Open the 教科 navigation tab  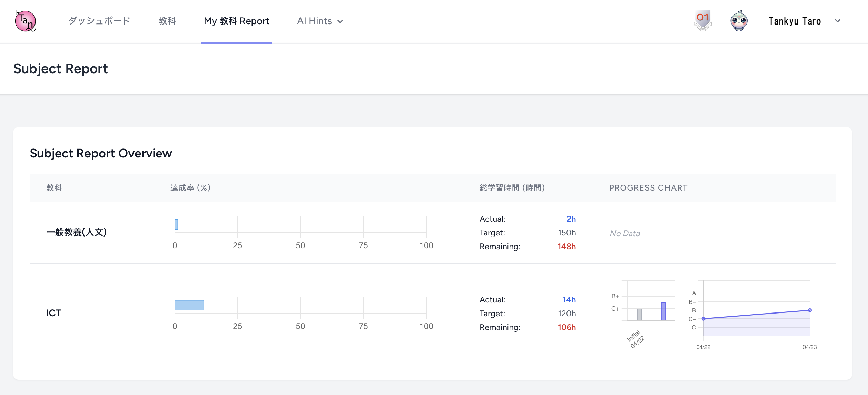tap(167, 21)
